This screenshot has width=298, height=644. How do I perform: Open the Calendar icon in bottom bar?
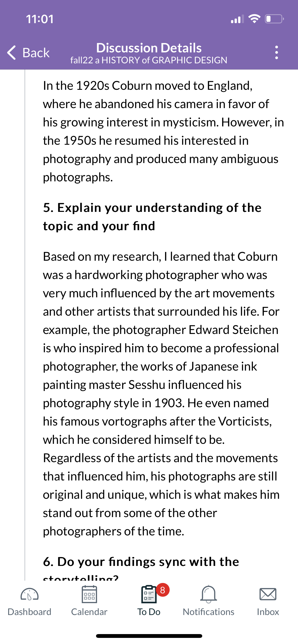click(x=89, y=594)
